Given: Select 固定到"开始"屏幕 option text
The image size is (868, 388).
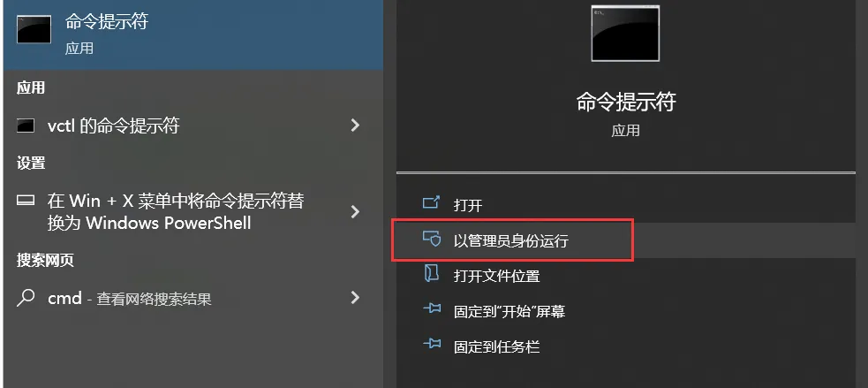Looking at the screenshot, I should (509, 311).
